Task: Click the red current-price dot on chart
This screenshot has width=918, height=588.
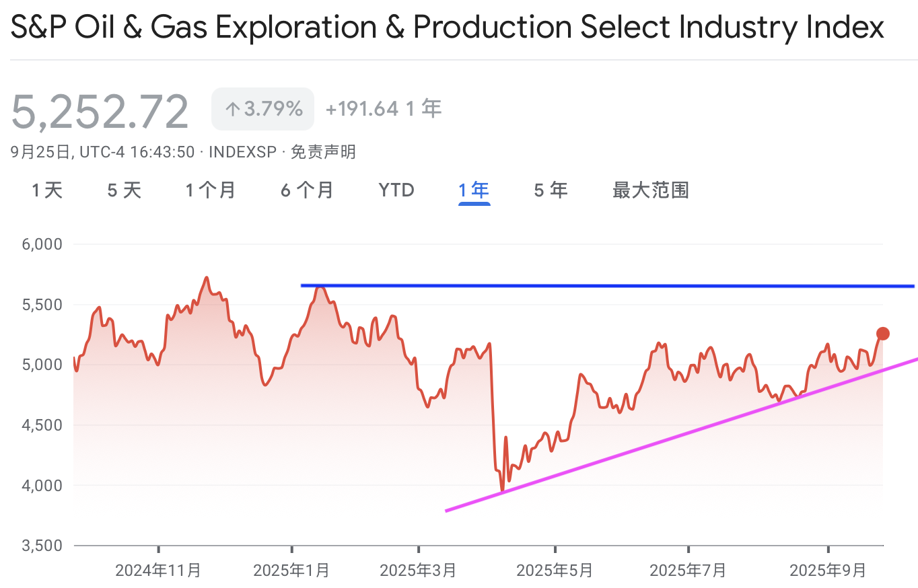Action: (x=882, y=334)
